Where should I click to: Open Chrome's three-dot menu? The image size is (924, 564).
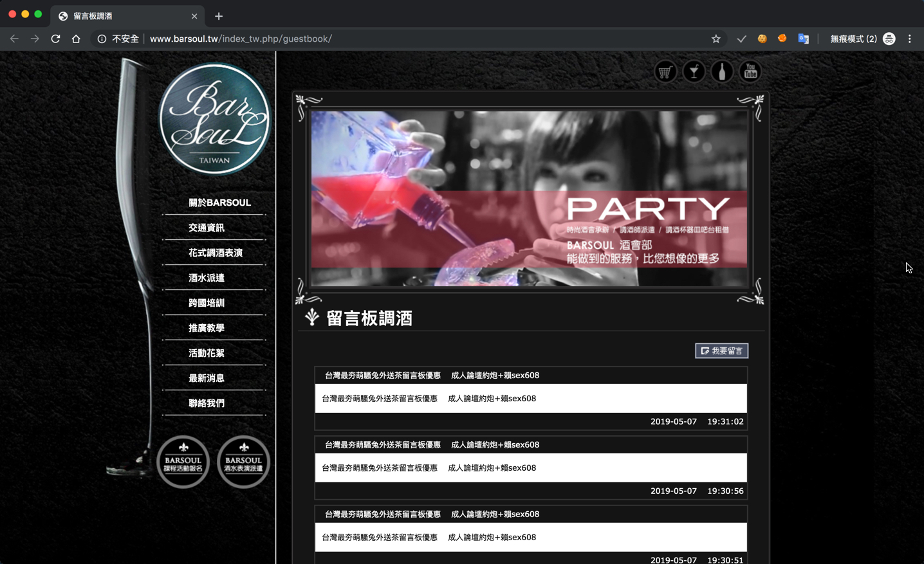[909, 39]
